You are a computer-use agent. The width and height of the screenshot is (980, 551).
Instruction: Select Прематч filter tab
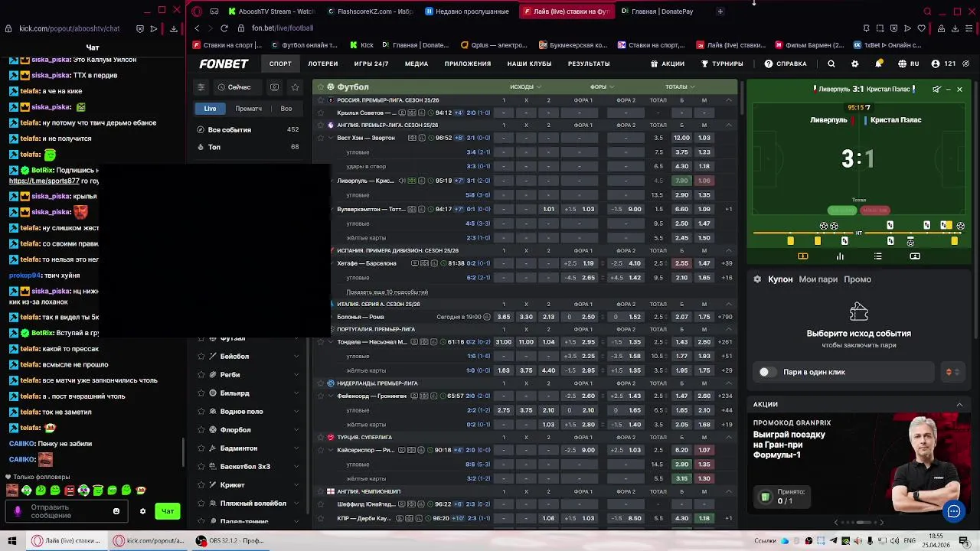pyautogui.click(x=248, y=109)
